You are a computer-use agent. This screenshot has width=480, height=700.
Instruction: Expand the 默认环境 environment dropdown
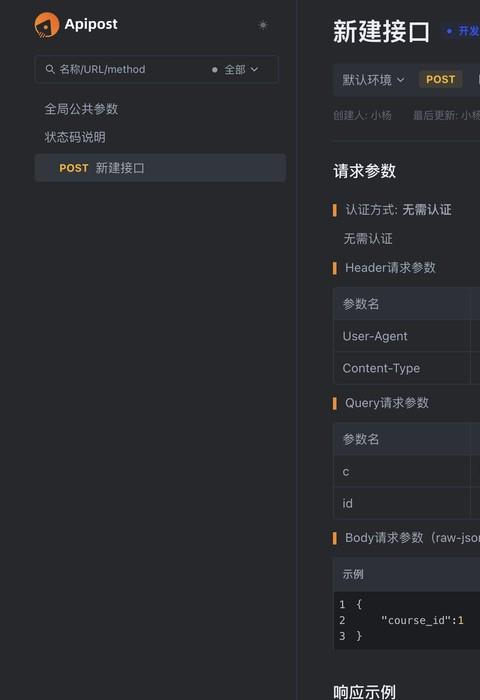coord(373,80)
